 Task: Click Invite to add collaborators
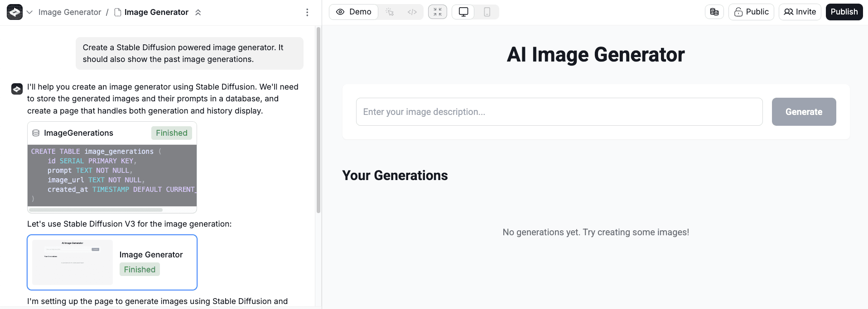pos(800,12)
